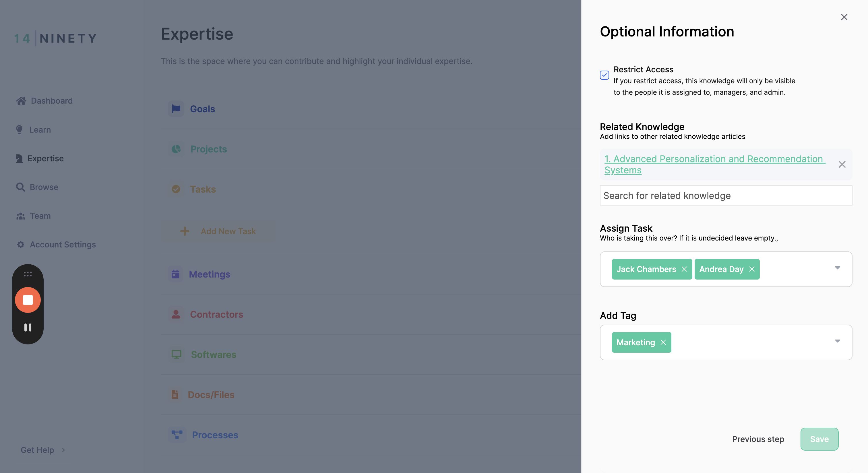Focus the related knowledge search field
This screenshot has height=473, width=868.
pos(726,195)
